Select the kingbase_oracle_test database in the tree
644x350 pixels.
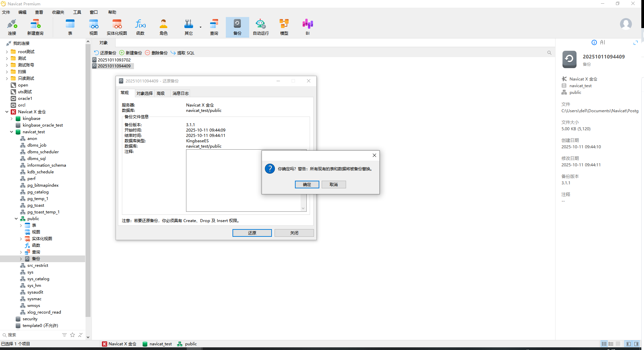[x=42, y=125]
